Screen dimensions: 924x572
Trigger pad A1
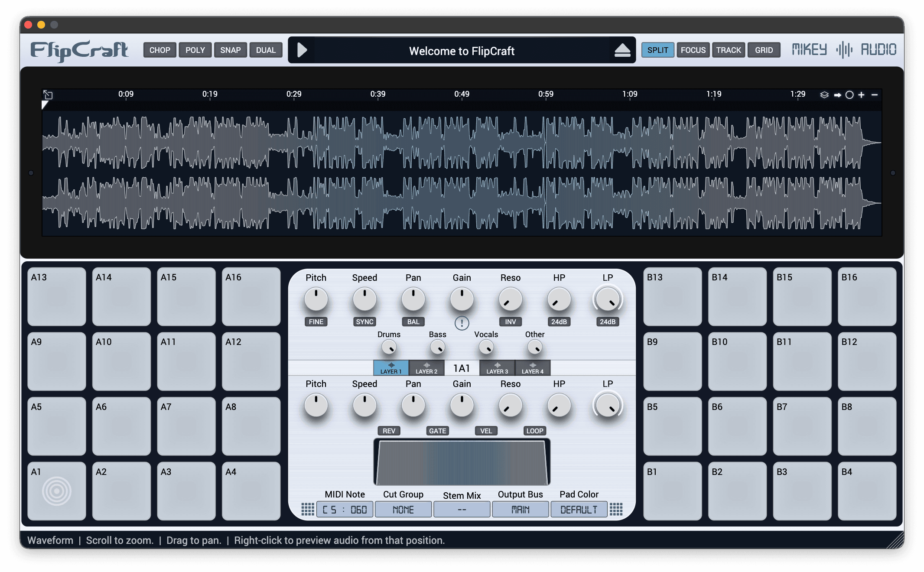pos(57,491)
